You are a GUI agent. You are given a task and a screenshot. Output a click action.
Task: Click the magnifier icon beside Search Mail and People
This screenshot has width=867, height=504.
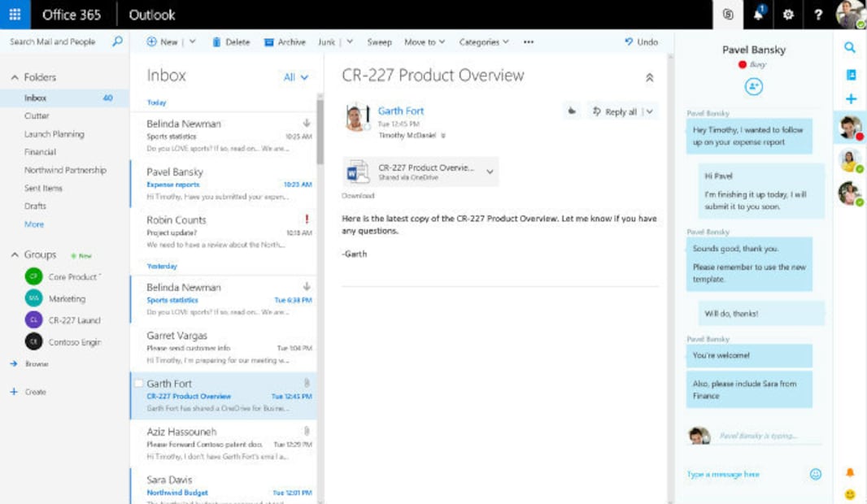117,41
